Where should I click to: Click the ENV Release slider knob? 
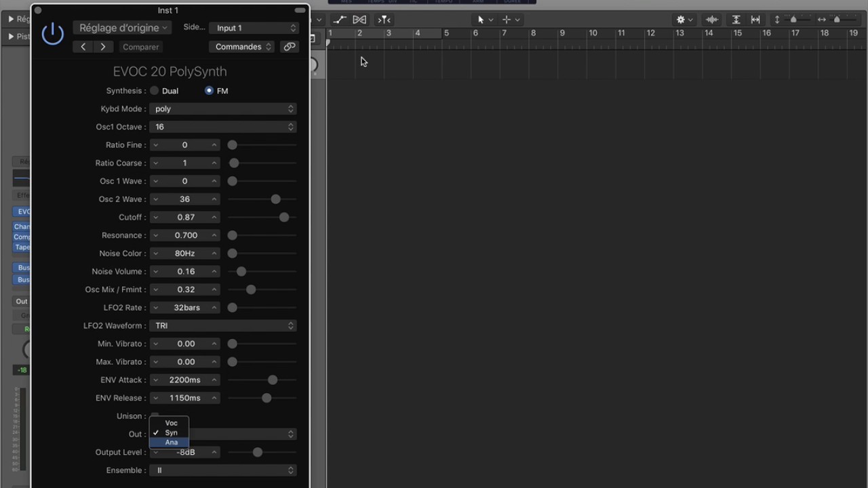[267, 399]
